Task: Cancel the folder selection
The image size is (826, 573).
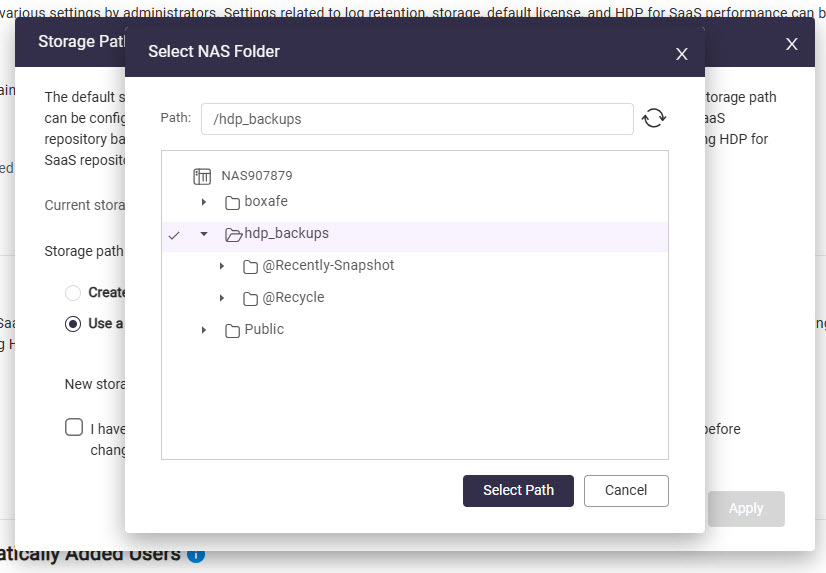Action: pyautogui.click(x=626, y=491)
